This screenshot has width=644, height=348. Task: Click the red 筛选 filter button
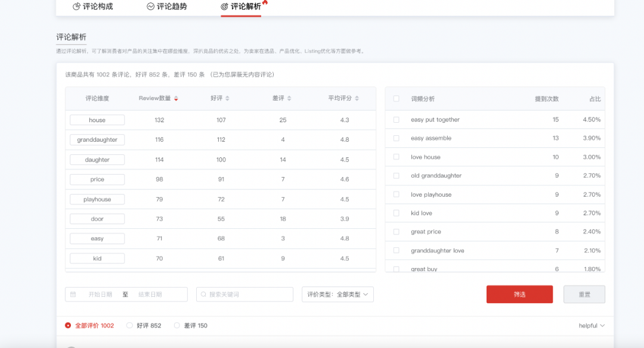pyautogui.click(x=519, y=294)
